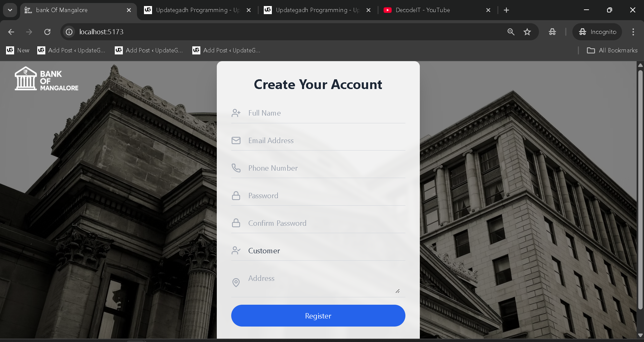Click the page vertical scrollbar
Screen dimensions: 644x342
(x=640, y=188)
